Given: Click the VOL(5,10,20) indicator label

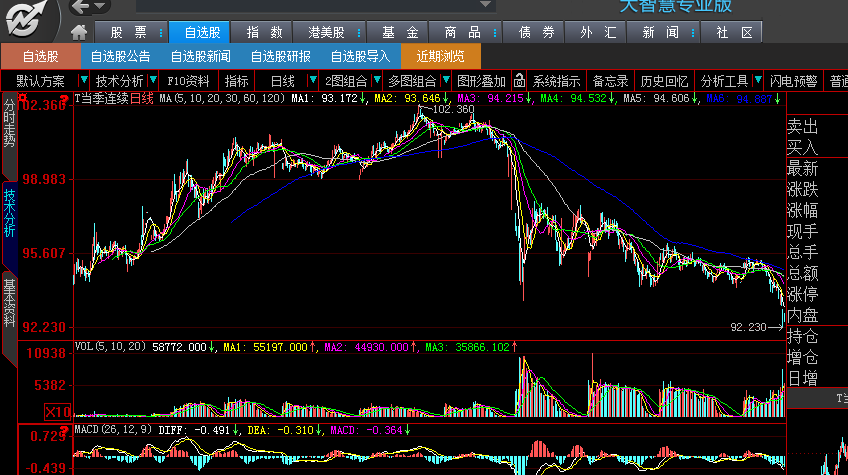Looking at the screenshot, I should (x=110, y=346).
